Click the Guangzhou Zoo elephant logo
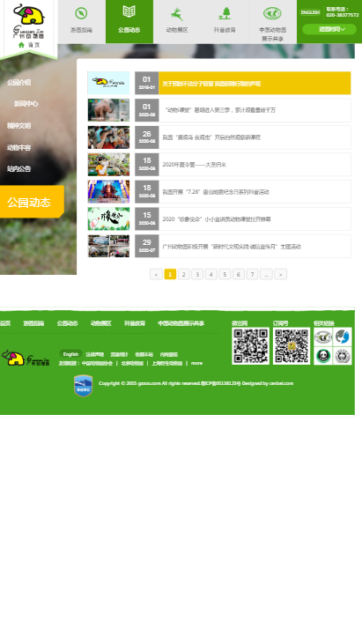This screenshot has width=362, height=644. click(29, 20)
